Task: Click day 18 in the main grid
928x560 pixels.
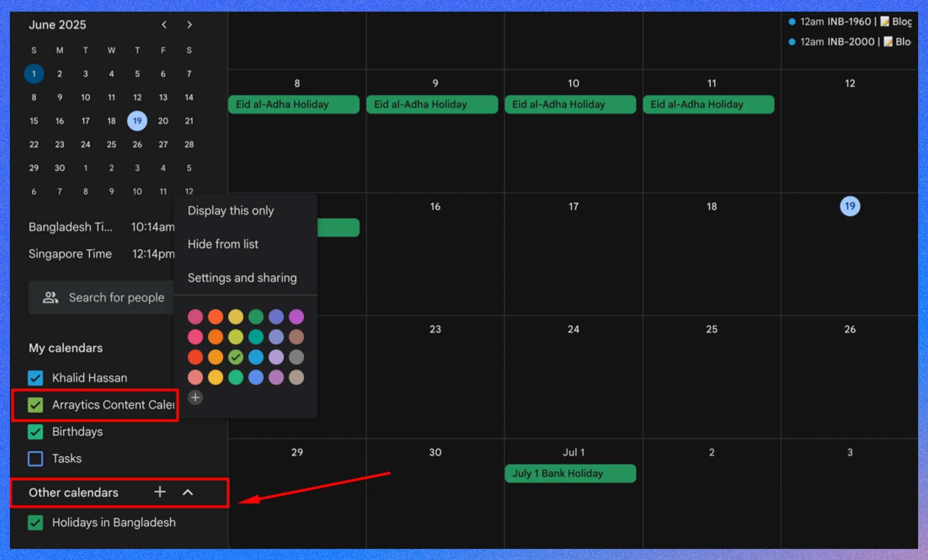Action: tap(712, 206)
